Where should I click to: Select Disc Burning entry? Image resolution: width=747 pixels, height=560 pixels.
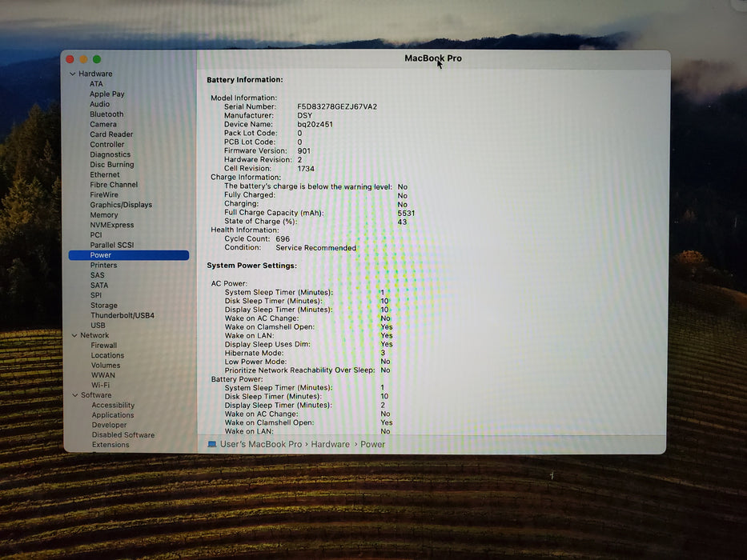tap(112, 164)
